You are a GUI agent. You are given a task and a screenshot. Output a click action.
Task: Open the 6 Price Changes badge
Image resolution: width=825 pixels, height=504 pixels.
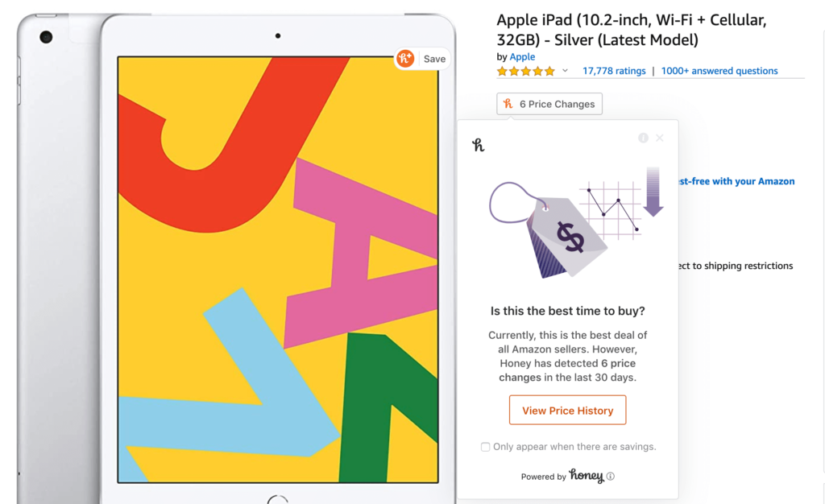(549, 104)
